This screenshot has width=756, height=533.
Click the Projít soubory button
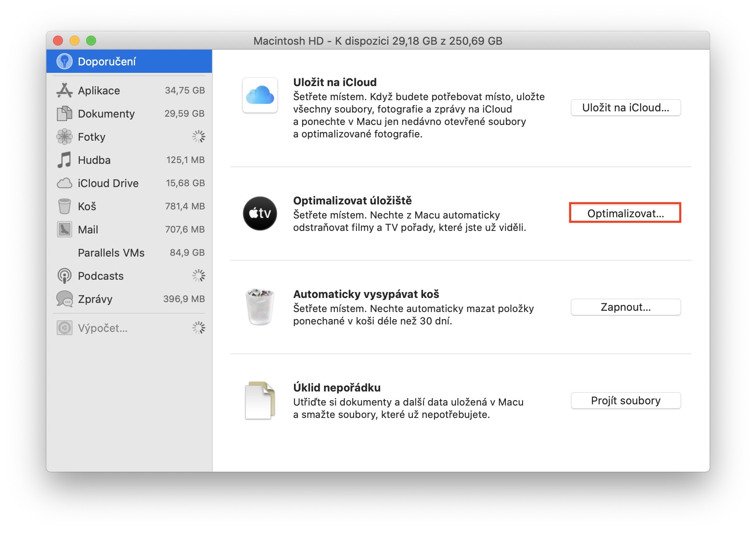[625, 401]
